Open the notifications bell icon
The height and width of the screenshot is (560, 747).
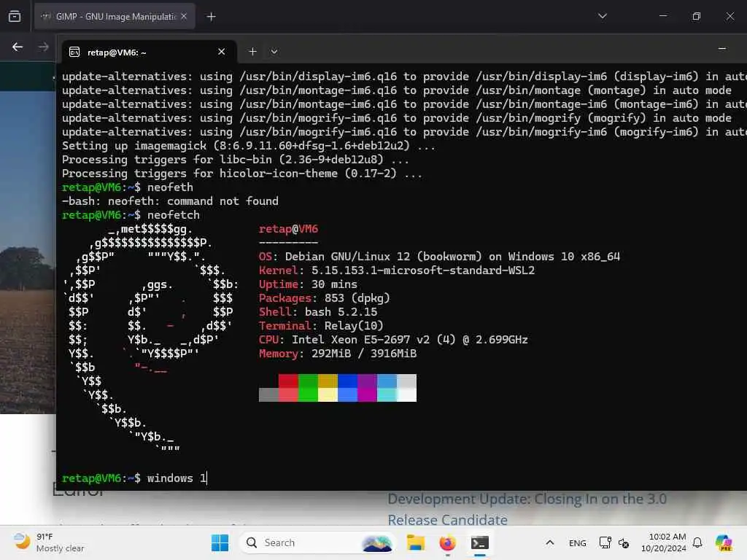697,542
